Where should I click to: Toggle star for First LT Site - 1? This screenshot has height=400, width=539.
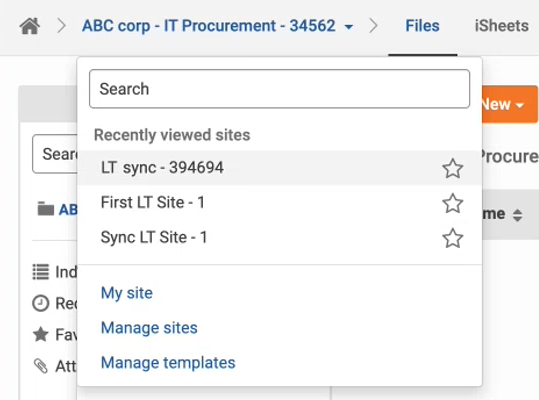pyautogui.click(x=452, y=203)
